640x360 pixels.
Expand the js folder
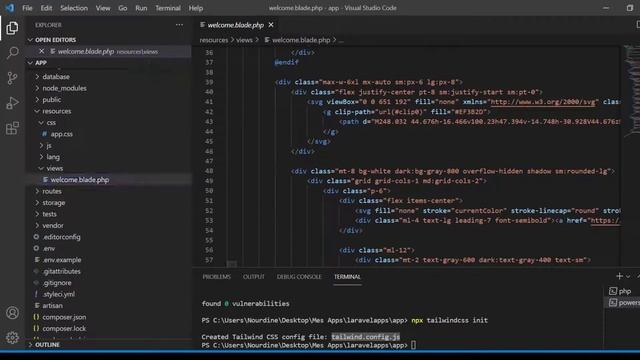tap(49, 145)
